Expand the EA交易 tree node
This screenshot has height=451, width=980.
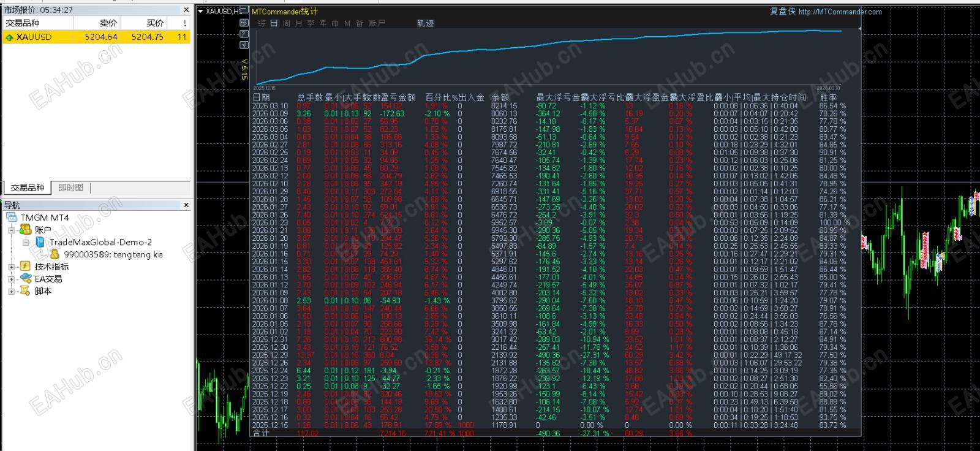click(x=11, y=279)
